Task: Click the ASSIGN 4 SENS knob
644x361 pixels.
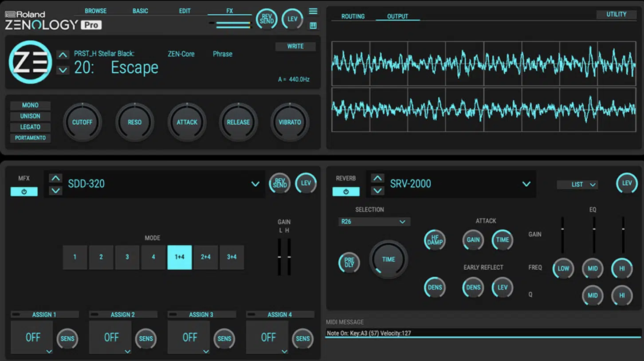Action: pos(303,339)
